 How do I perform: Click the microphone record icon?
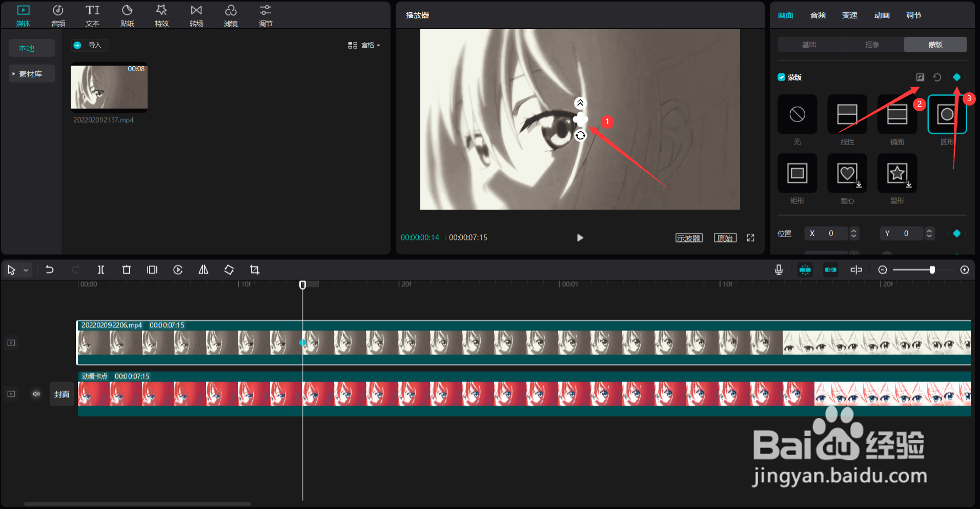click(779, 270)
